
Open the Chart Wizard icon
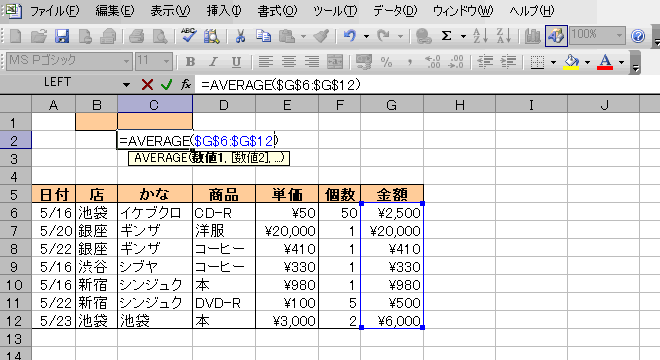coord(532,36)
